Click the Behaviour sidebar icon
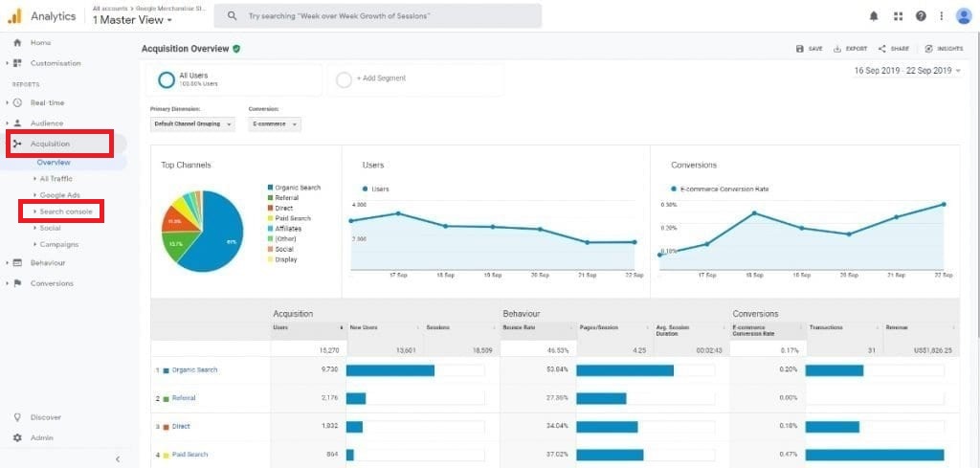This screenshot has width=980, height=468. pyautogui.click(x=17, y=262)
